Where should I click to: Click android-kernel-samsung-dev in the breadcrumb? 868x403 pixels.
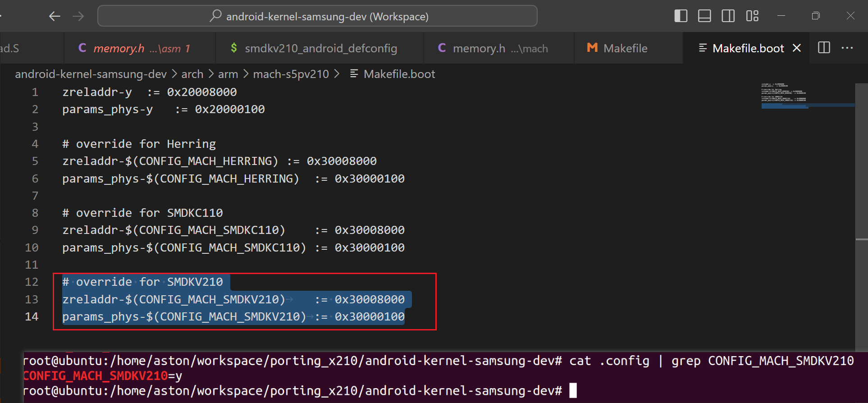[91, 74]
